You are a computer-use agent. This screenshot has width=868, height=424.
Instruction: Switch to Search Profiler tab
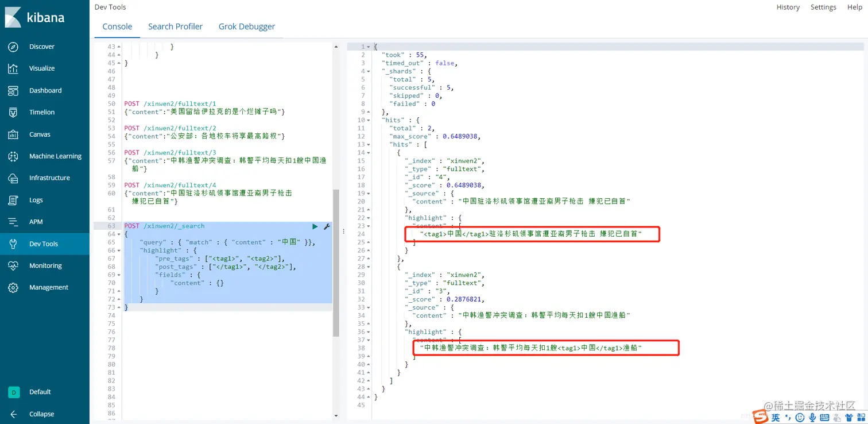click(x=175, y=26)
